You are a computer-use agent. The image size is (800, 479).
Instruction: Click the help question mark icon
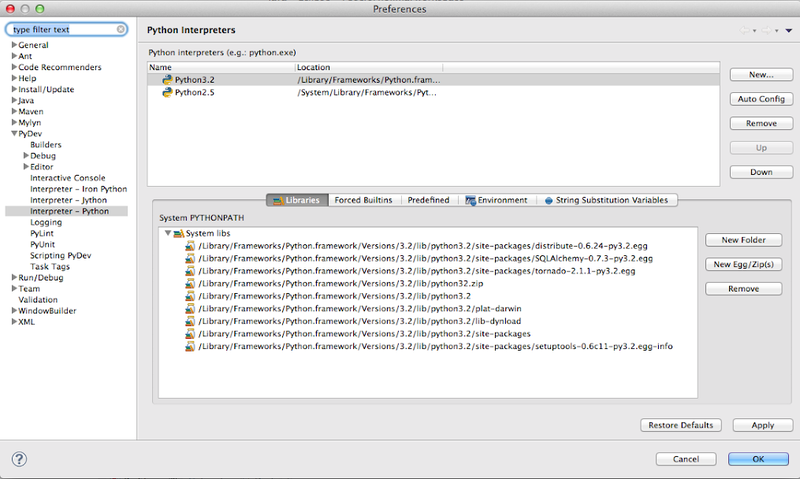pos(19,458)
